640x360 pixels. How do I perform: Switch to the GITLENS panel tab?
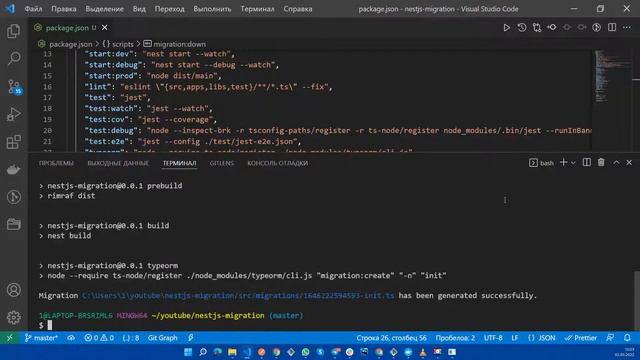[222, 163]
